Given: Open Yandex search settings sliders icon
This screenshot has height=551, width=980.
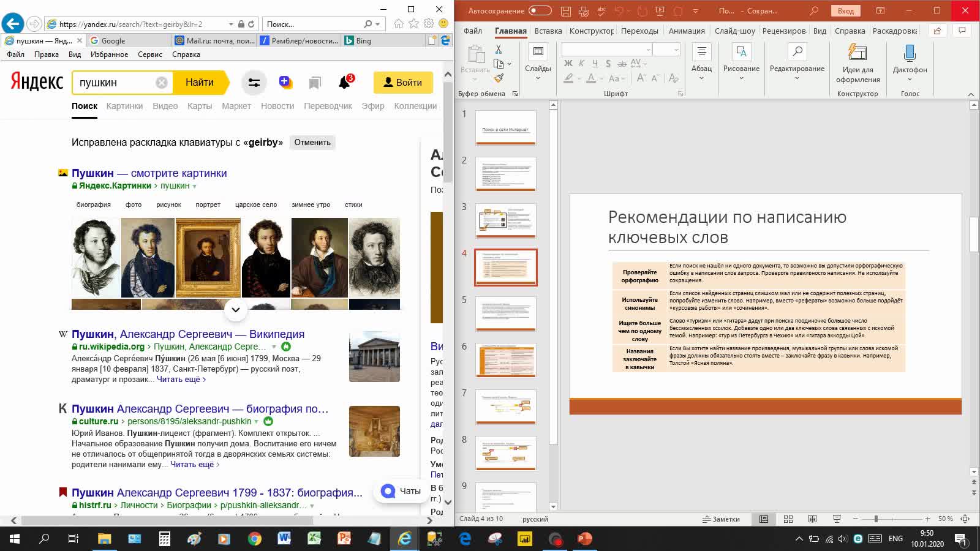Looking at the screenshot, I should 254,83.
